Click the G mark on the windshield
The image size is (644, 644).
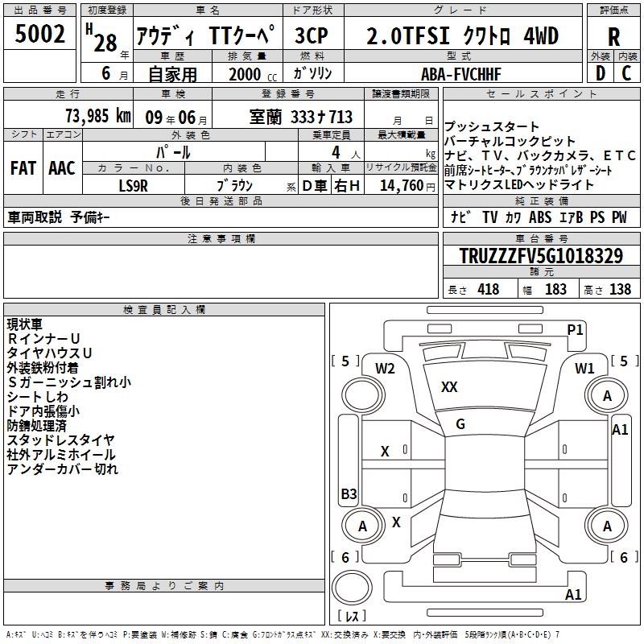click(460, 423)
